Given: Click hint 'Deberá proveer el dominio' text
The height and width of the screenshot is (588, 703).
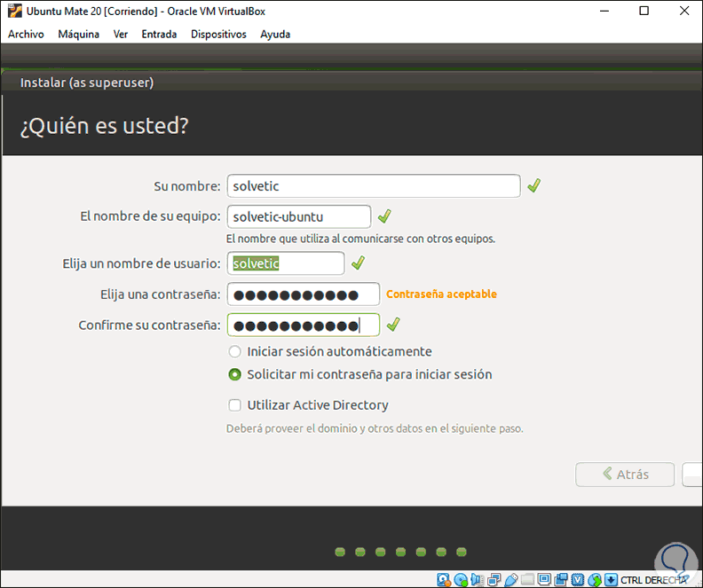Looking at the screenshot, I should coord(375,428).
